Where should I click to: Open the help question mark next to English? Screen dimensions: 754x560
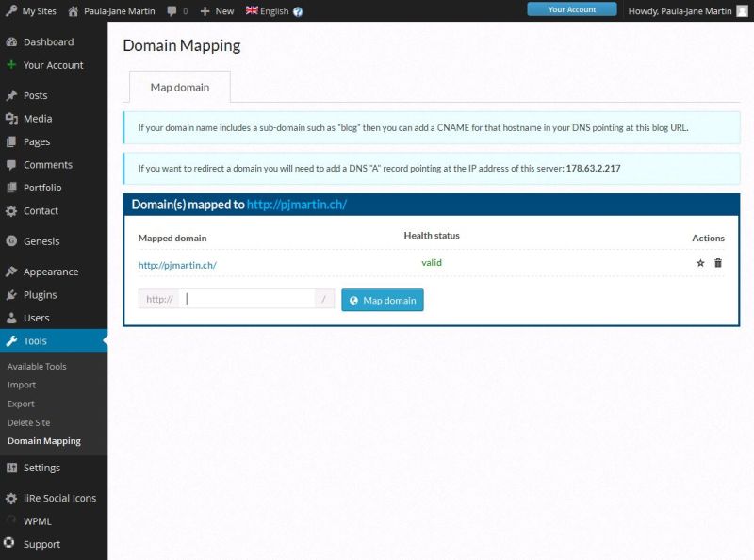298,11
